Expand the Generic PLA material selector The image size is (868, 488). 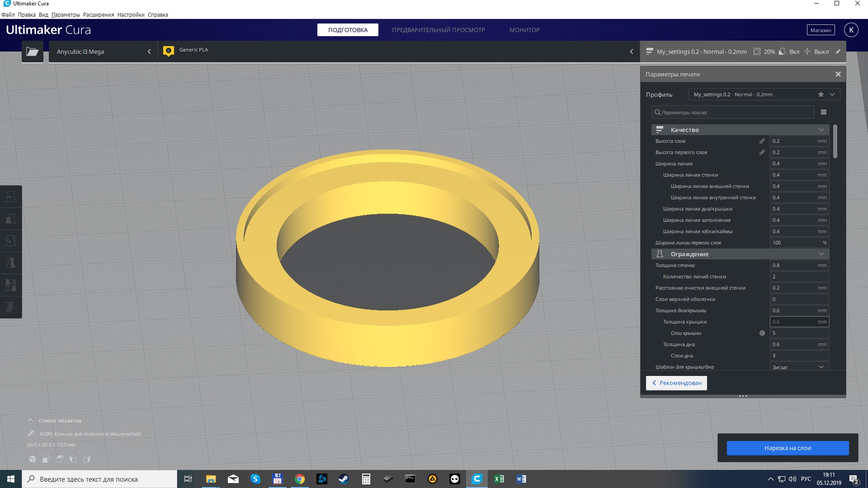(x=399, y=52)
